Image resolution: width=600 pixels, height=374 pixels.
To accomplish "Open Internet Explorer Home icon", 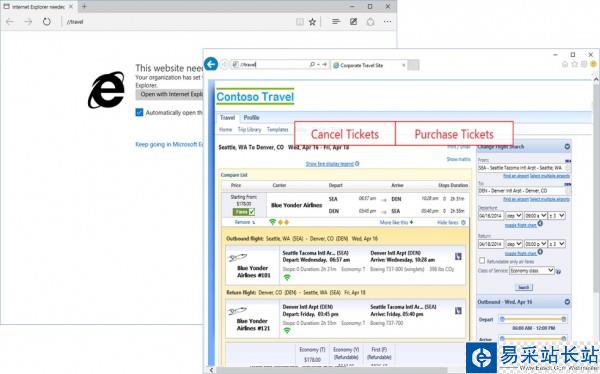I will coord(565,65).
